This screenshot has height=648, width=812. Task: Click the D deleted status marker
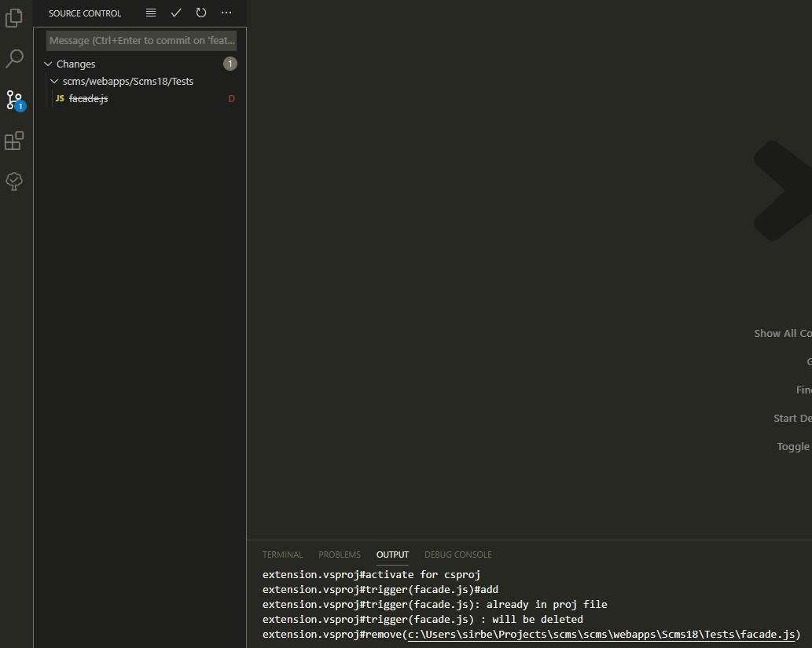tap(231, 98)
